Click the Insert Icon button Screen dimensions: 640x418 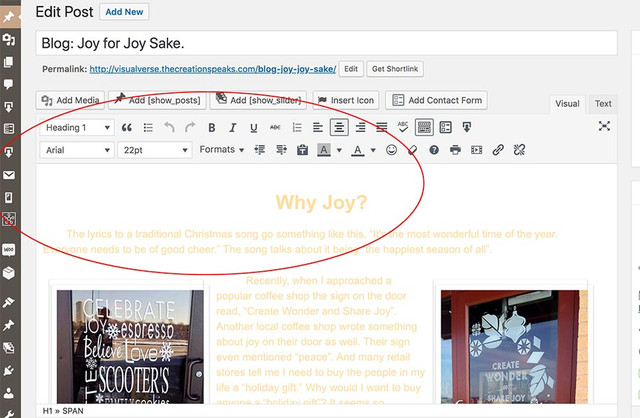[x=346, y=100]
